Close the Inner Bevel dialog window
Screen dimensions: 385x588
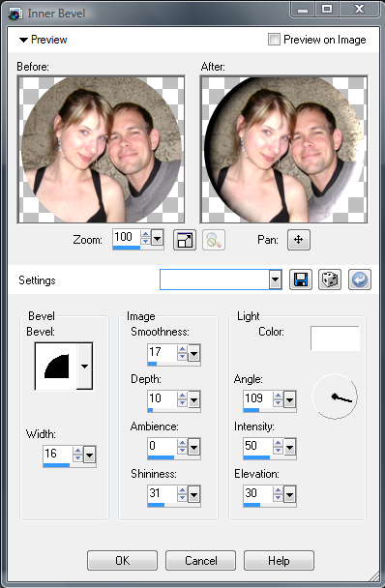coord(360,9)
